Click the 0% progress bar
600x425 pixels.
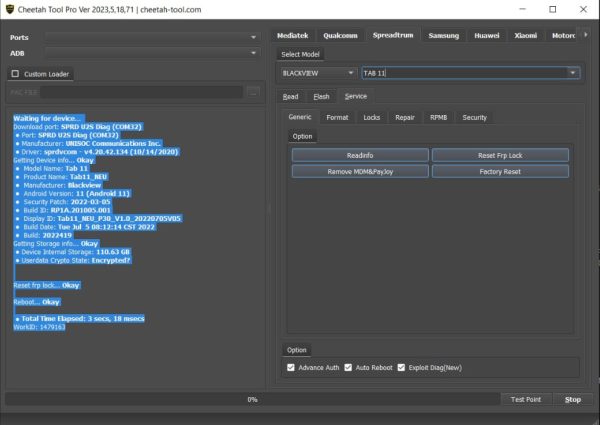point(252,399)
